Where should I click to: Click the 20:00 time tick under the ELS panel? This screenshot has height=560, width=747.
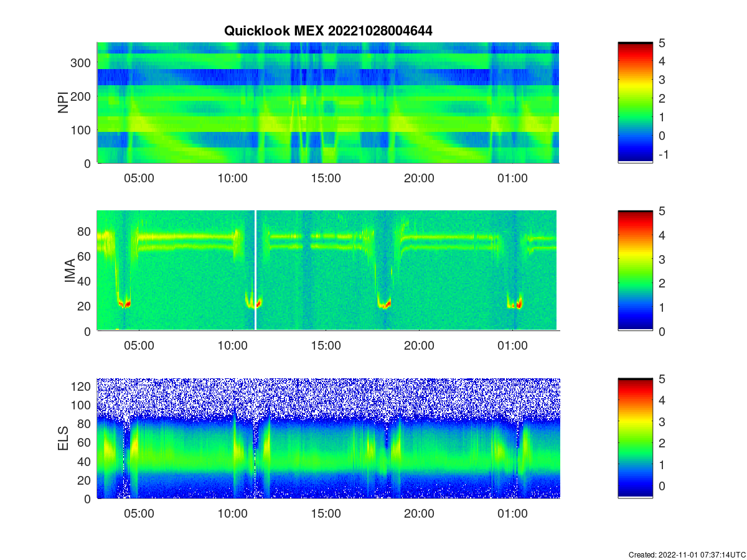(x=419, y=513)
